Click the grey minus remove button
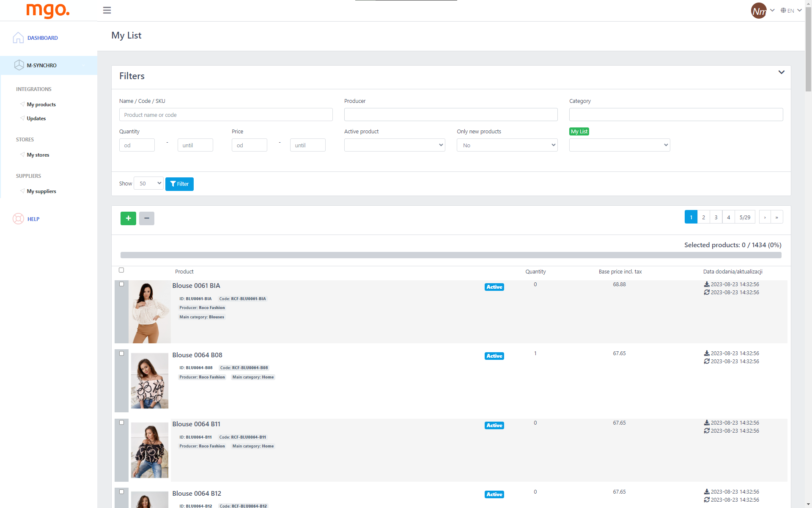812x508 pixels. pyautogui.click(x=147, y=218)
